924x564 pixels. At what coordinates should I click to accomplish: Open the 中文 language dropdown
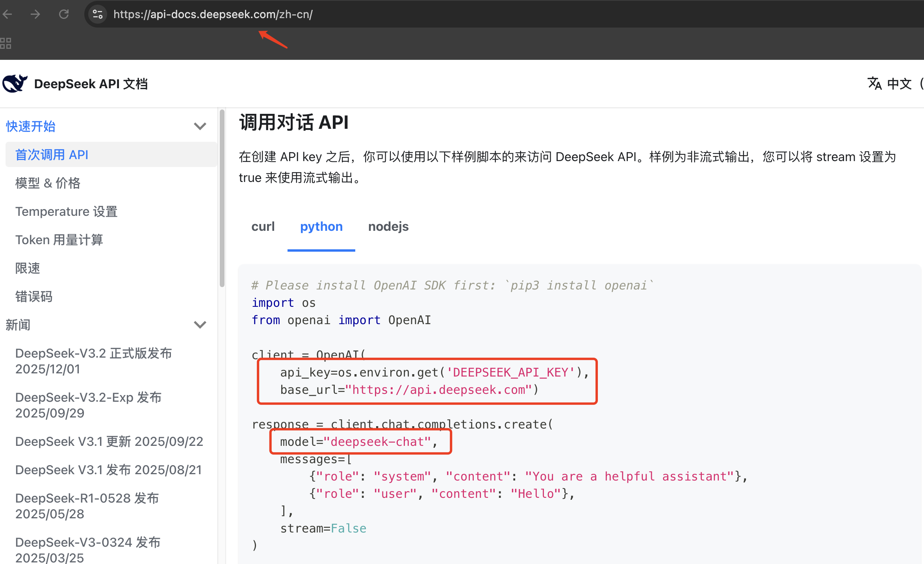click(x=899, y=83)
